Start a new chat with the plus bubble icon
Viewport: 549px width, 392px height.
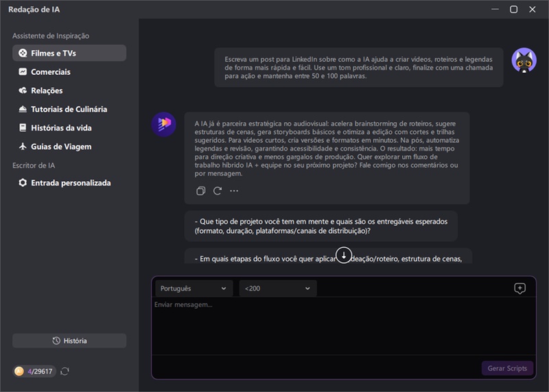pos(519,288)
